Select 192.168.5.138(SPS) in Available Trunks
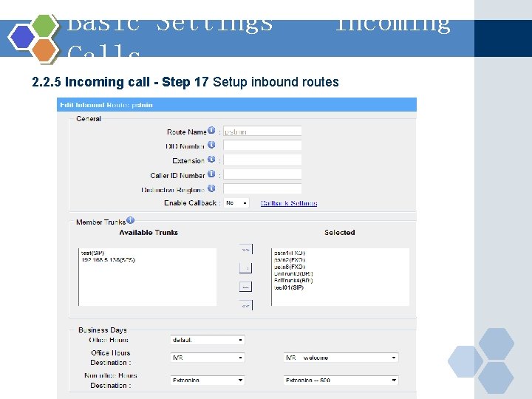532x399 pixels. click(108, 260)
